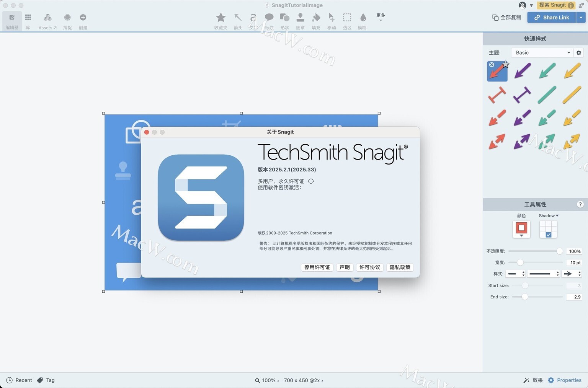Select the 填充 fill bucket tool
The width and height of the screenshot is (588, 388).
(316, 21)
